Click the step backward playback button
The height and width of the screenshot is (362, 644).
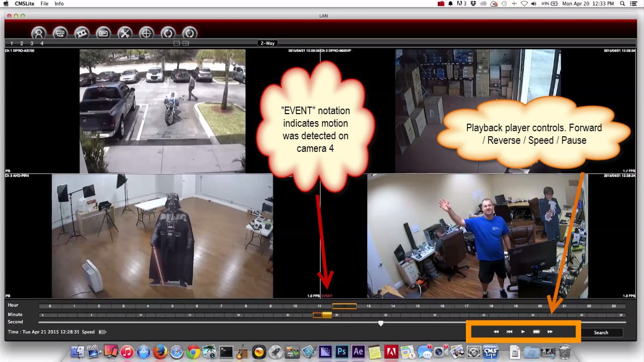509,332
